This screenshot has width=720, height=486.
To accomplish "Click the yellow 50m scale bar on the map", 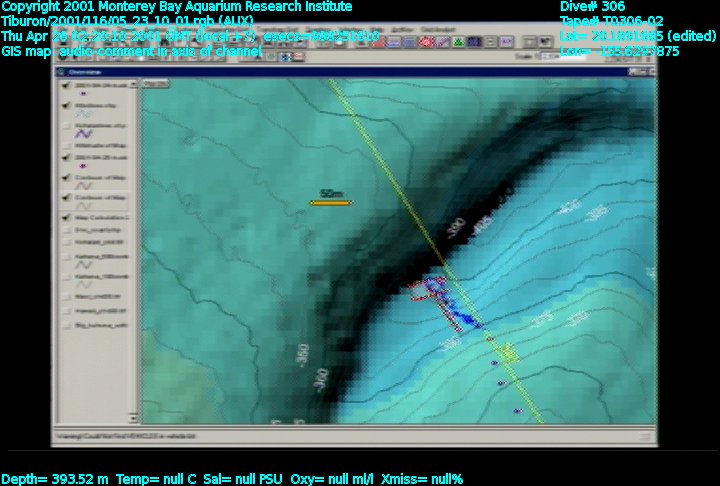I will click(330, 202).
